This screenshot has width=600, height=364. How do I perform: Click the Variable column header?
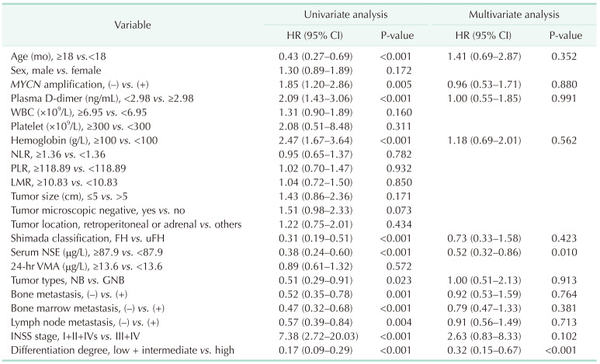click(x=128, y=26)
